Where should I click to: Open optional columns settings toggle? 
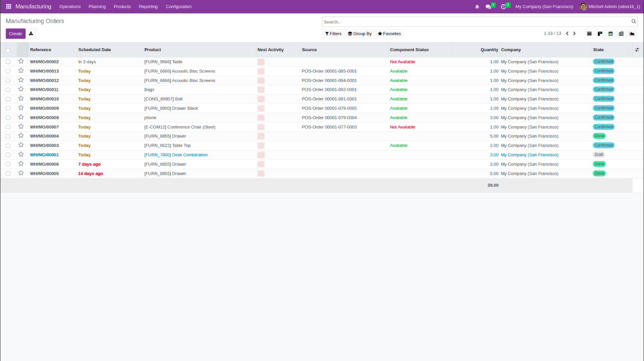(x=637, y=50)
